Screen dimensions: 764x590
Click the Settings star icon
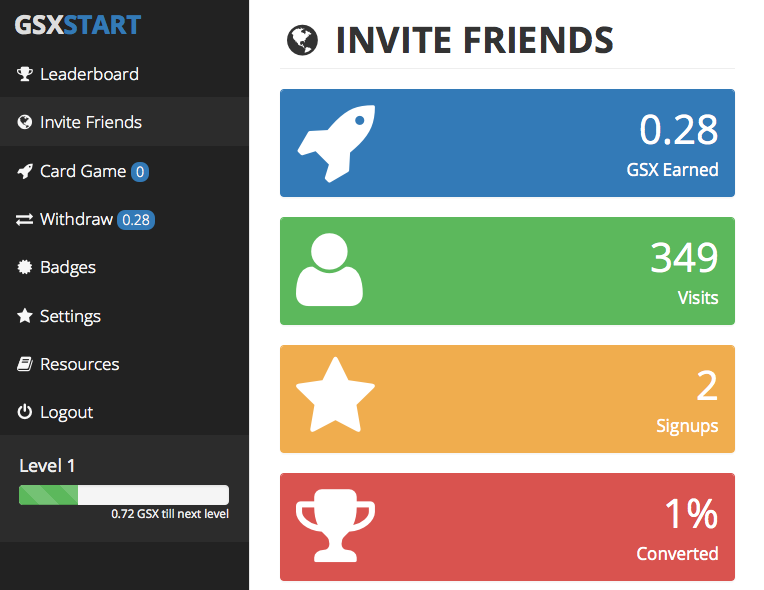coord(24,316)
